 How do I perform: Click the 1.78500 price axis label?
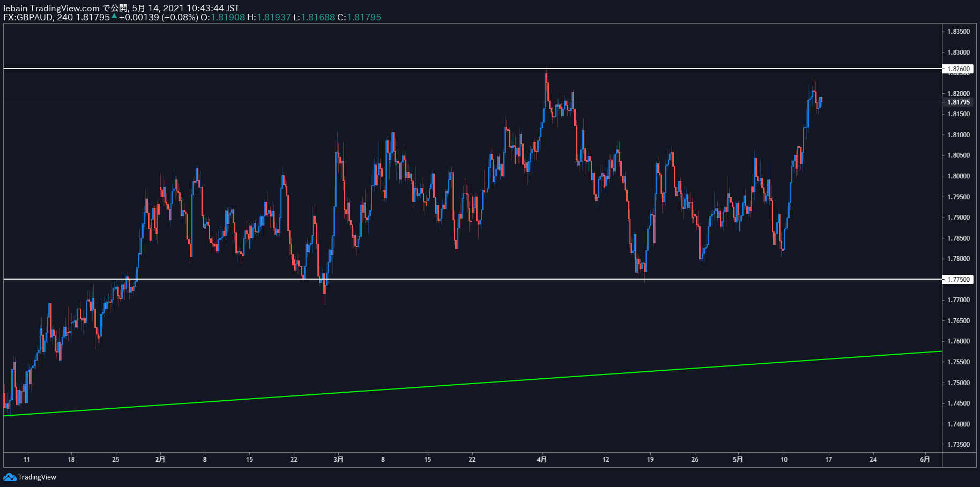pos(958,238)
